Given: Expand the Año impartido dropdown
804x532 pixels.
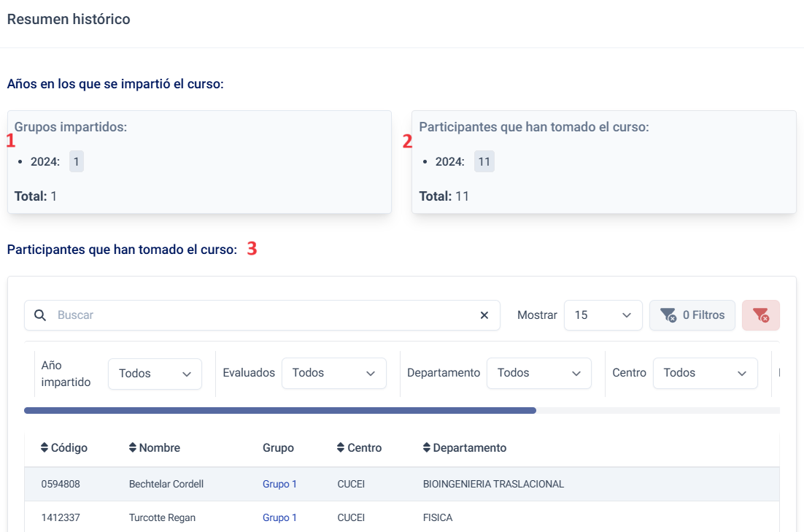Looking at the screenshot, I should tap(155, 374).
